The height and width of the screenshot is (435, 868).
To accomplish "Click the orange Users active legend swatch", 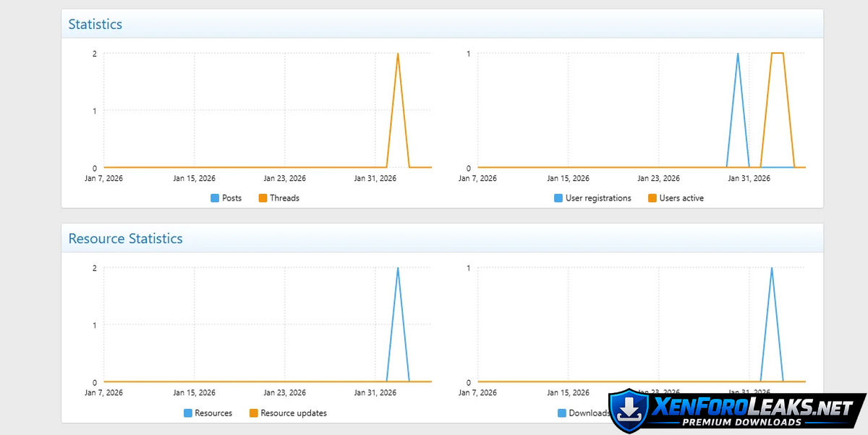I will [652, 198].
